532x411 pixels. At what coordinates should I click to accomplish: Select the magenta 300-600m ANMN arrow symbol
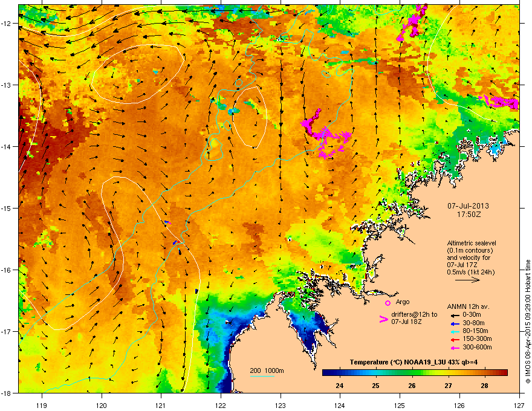[x=455, y=348]
